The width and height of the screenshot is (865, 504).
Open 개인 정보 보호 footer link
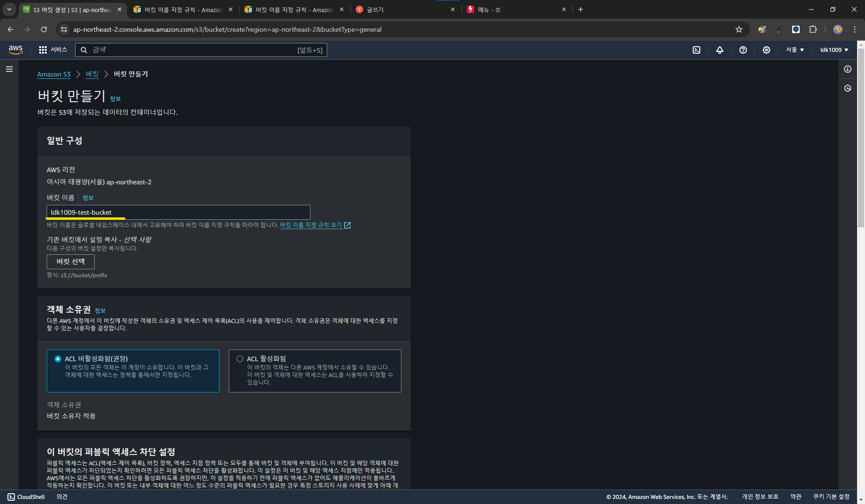coord(760,497)
